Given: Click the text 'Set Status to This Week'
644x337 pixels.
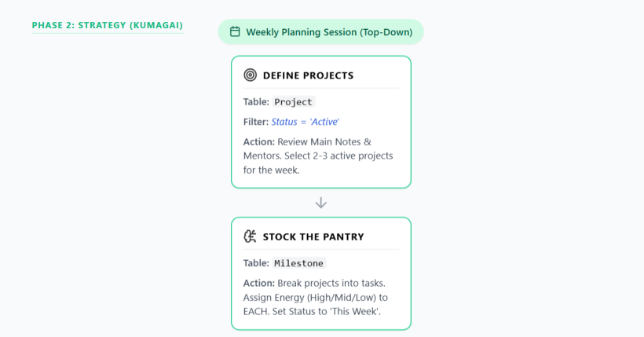Looking at the screenshot, I should [327, 312].
